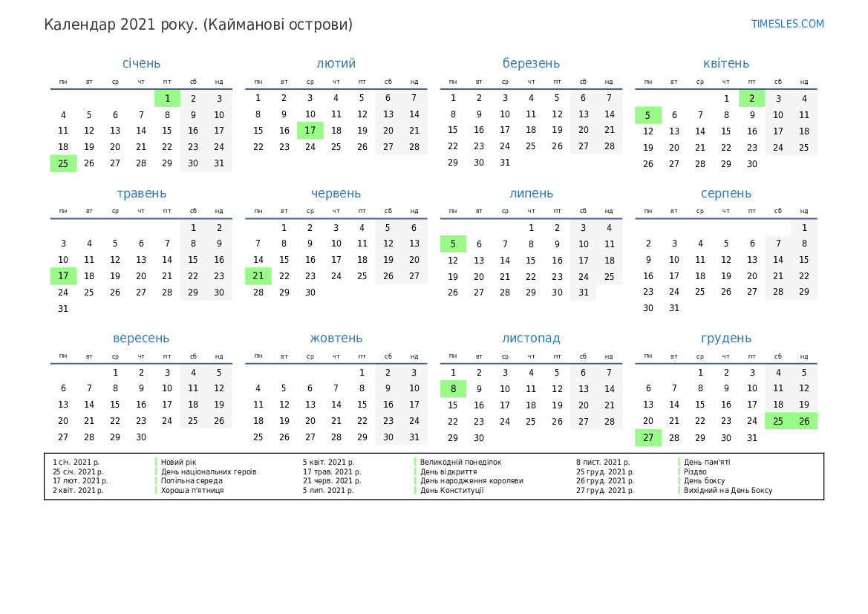Viewport: 868px width, 614px height.
Task: Select the 'липень' month heading
Action: pyautogui.click(x=531, y=193)
